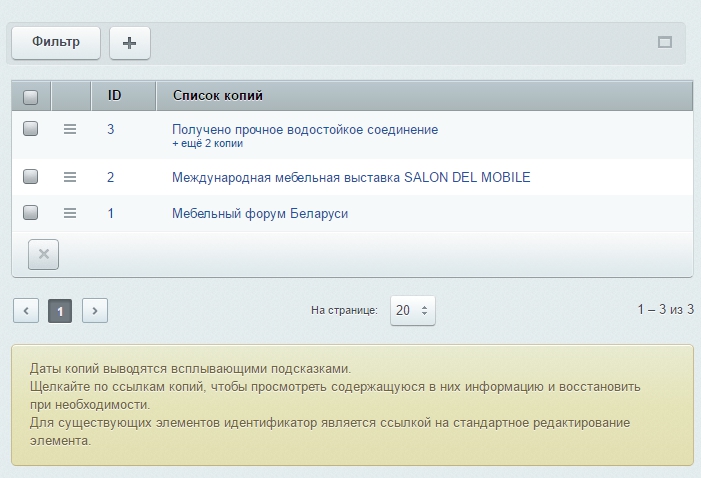Open the hamburger menu for row ID 3
This screenshot has width=701, height=478.
click(70, 129)
